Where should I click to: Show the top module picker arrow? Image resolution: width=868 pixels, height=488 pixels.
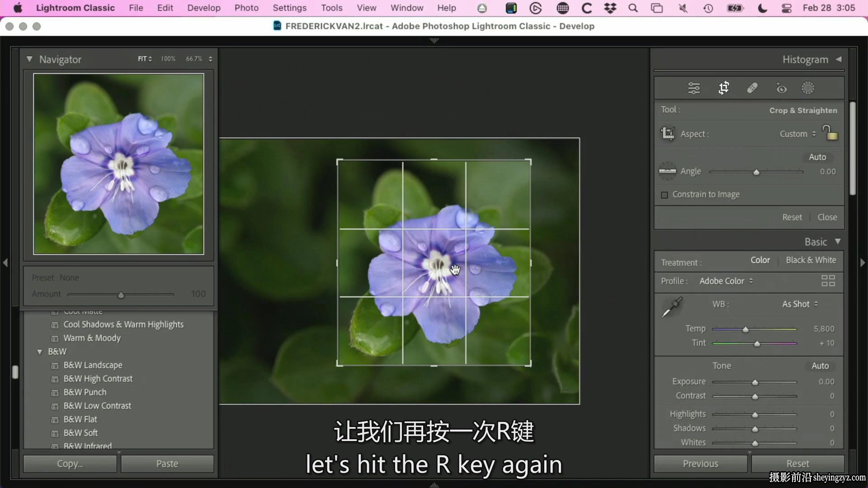(434, 41)
